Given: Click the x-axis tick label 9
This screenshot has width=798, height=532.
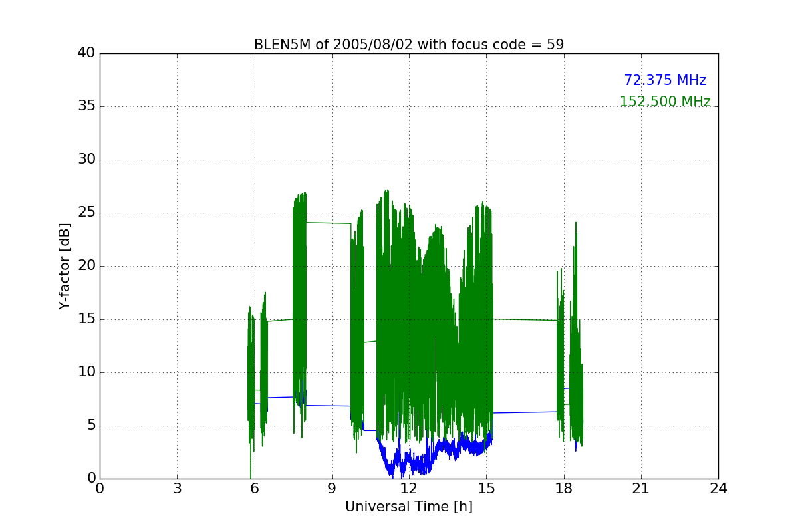Looking at the screenshot, I should 332,489.
